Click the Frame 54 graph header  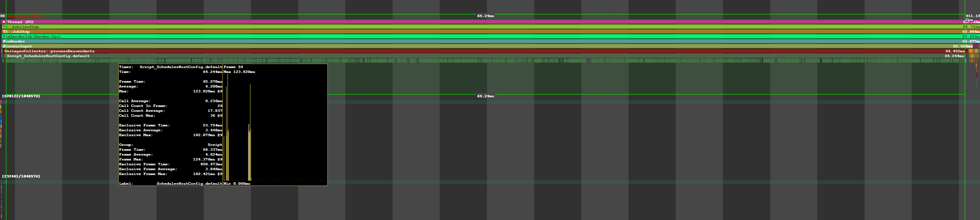[233, 67]
